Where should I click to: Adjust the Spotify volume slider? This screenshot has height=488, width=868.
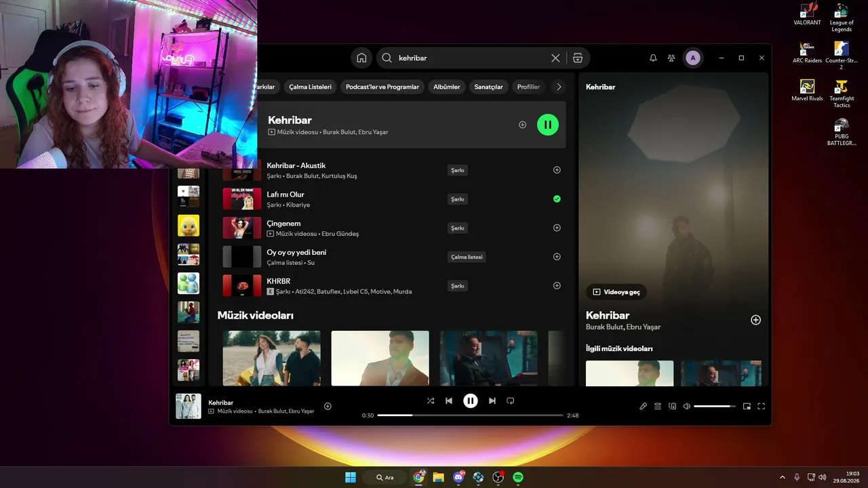click(715, 407)
